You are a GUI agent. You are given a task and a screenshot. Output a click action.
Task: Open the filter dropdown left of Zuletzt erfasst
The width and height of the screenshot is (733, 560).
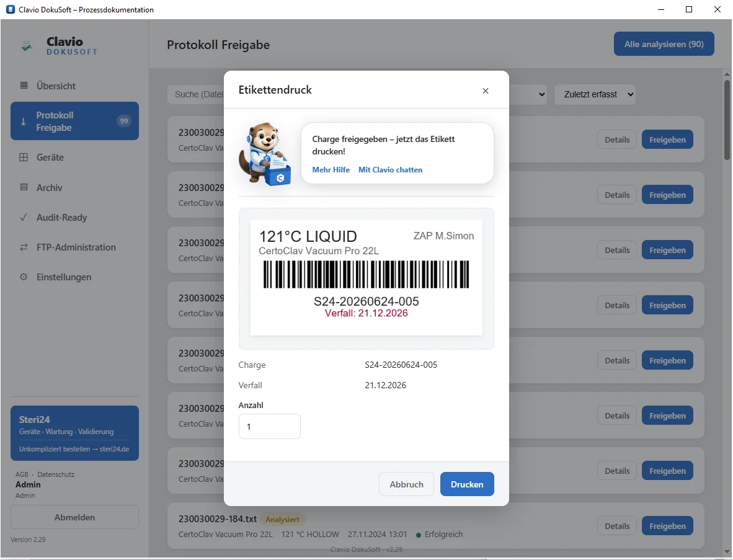(x=528, y=94)
